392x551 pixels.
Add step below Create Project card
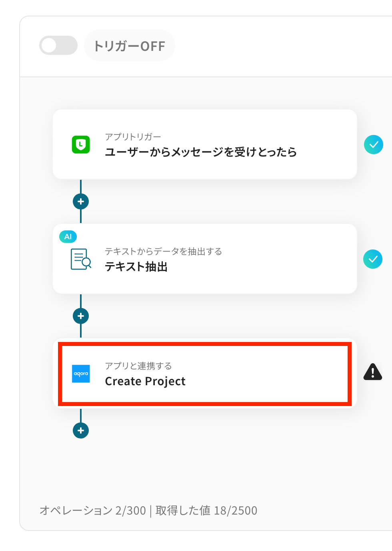81,430
